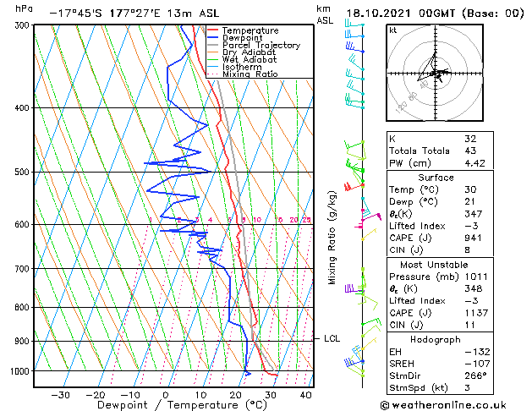The image size is (532, 411).
Task: Click the Most Unstable CAPE value 1137
Action: point(476,313)
